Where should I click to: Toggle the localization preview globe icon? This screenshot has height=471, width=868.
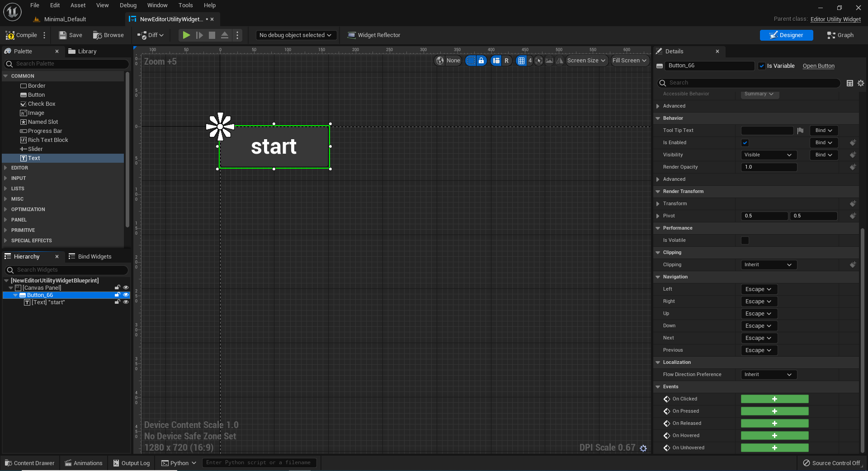440,60
